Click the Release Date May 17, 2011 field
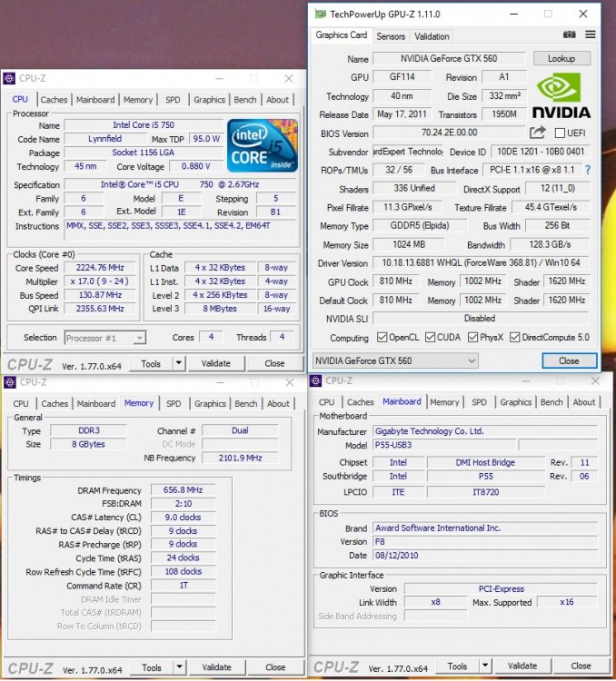 [402, 114]
